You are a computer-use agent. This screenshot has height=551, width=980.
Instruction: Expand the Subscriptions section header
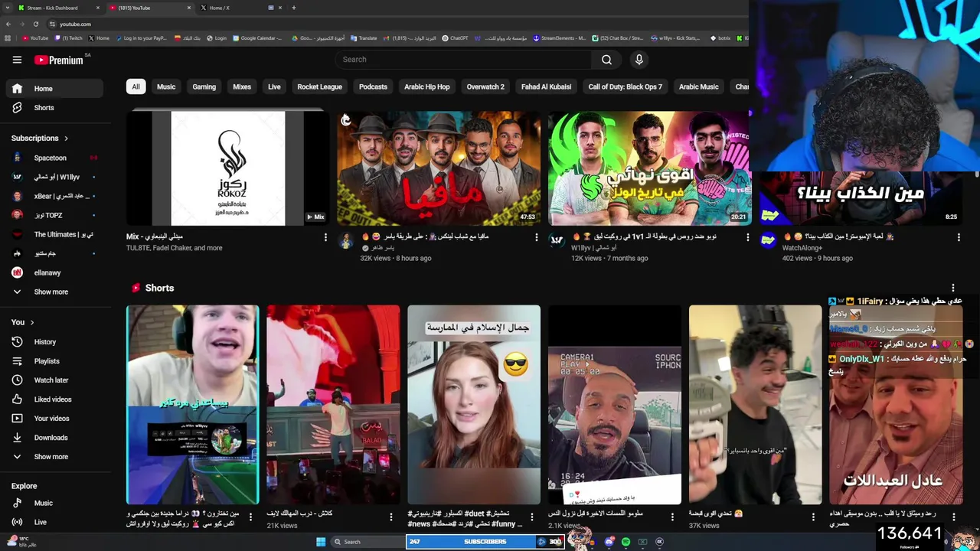pos(40,139)
